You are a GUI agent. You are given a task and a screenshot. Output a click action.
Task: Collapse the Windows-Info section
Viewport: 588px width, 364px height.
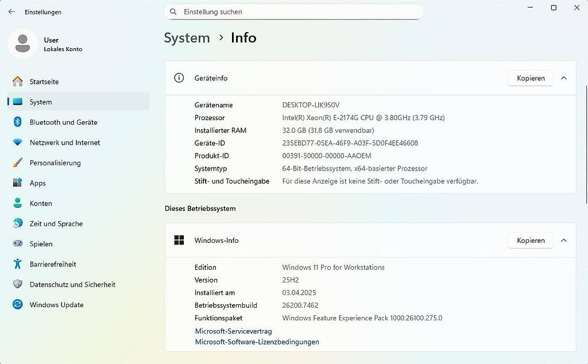point(563,240)
